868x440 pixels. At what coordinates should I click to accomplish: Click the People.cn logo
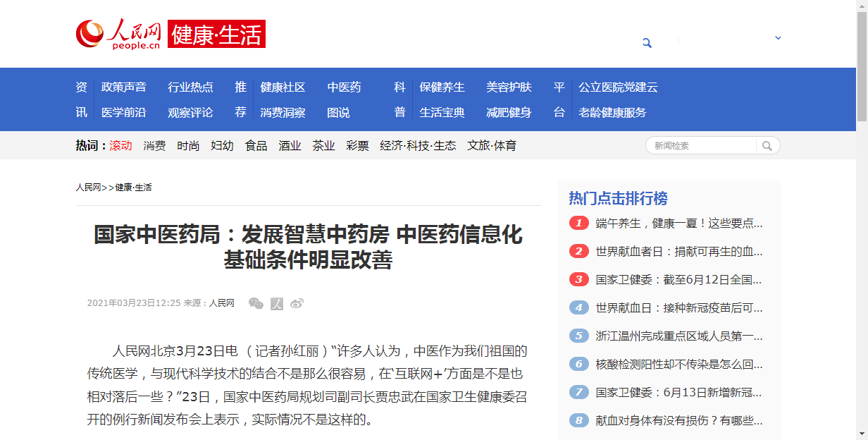pos(119,34)
